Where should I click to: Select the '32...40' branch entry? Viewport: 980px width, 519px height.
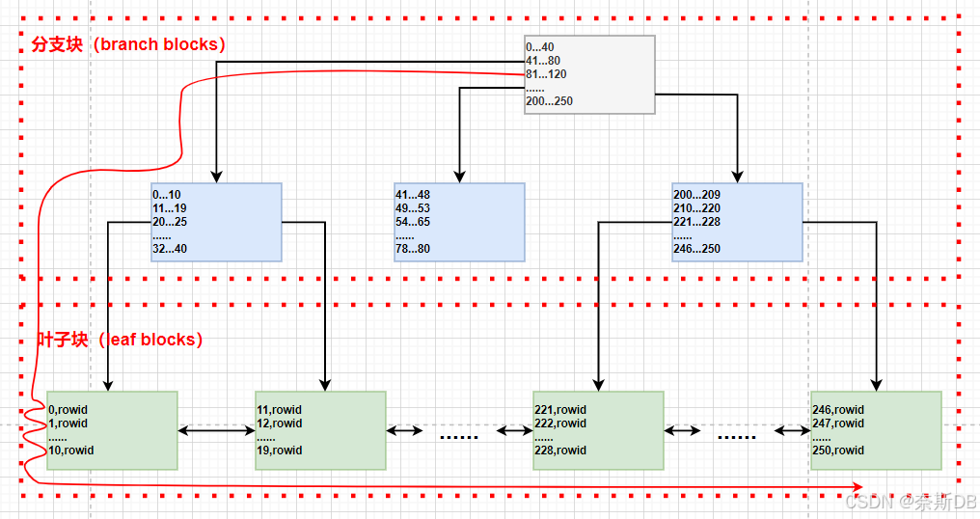pyautogui.click(x=170, y=248)
